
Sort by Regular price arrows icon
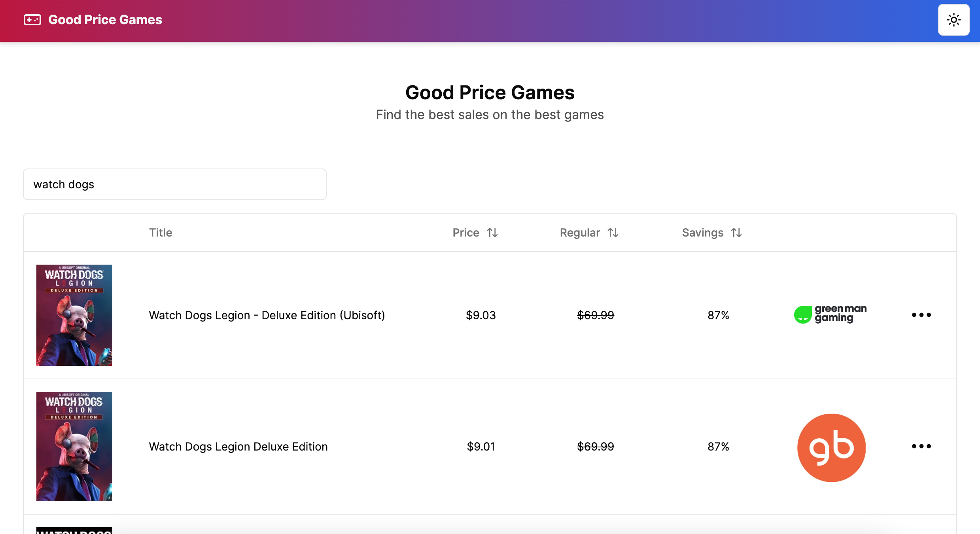pos(613,233)
